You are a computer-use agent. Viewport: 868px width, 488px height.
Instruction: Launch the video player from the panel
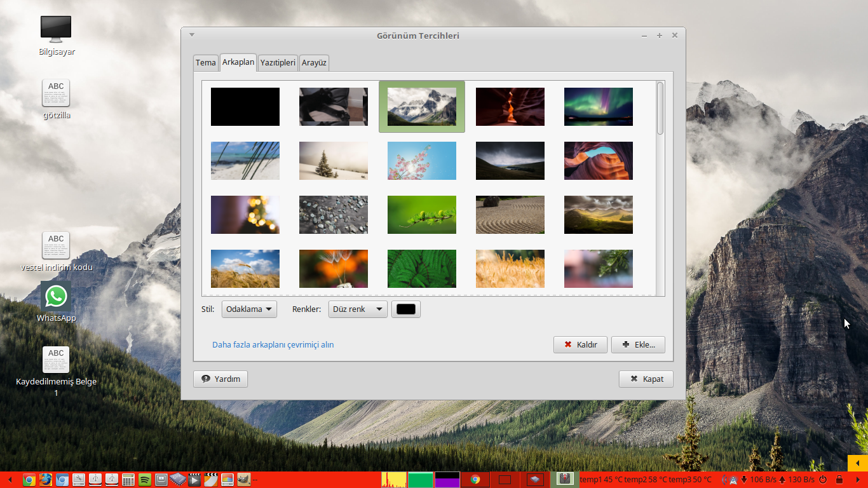[x=194, y=480]
